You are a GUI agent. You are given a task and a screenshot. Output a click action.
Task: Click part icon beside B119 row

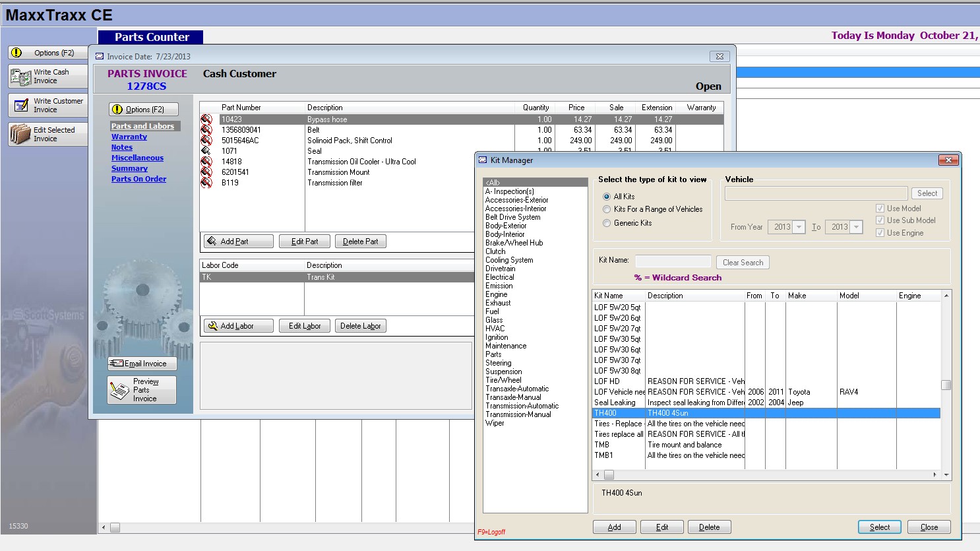coord(206,183)
